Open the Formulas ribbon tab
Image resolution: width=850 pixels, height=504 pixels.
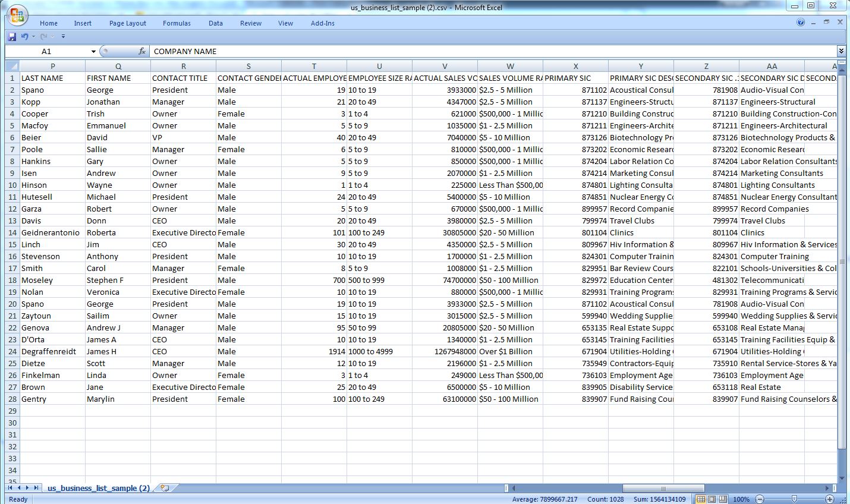(177, 23)
